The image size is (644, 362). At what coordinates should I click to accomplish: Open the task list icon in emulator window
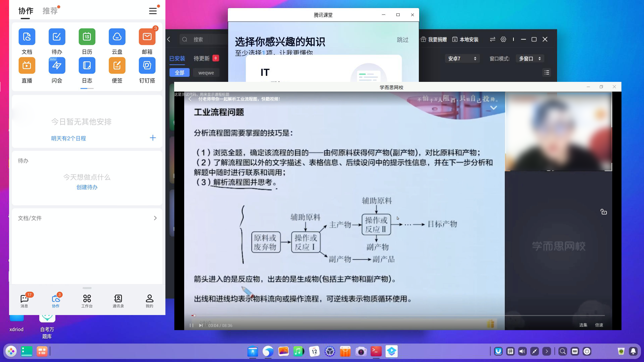(x=547, y=72)
